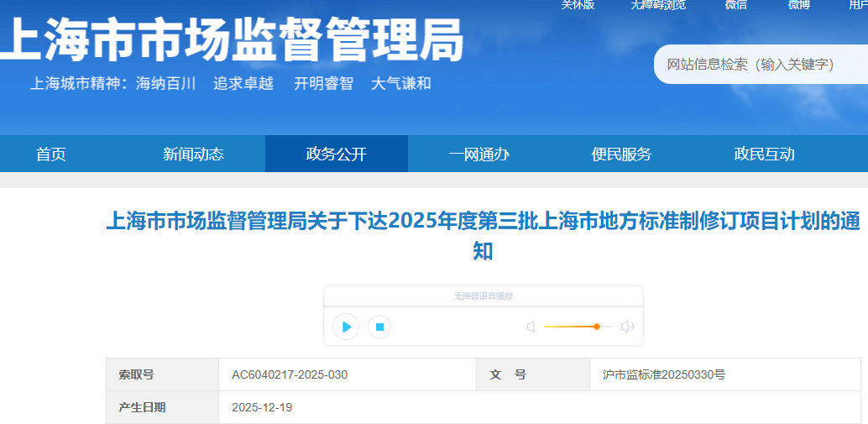Image resolution: width=868 pixels, height=424 pixels.
Task: Open the 关怀版 link at top
Action: (578, 5)
